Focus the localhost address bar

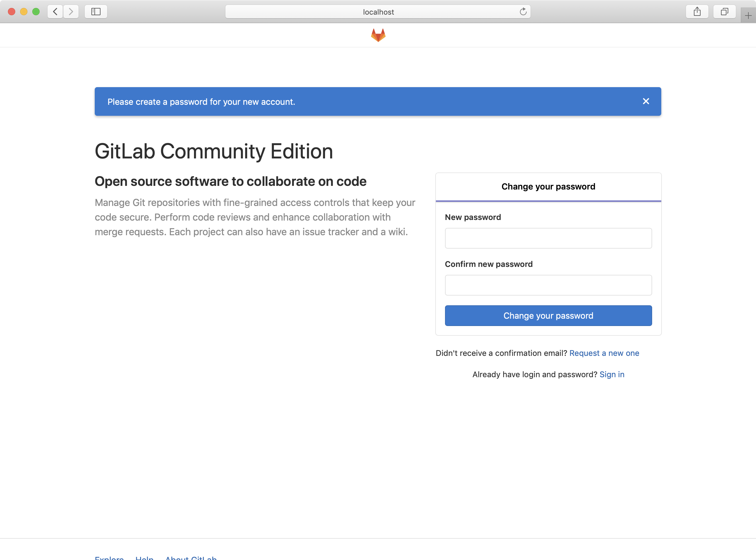[378, 12]
